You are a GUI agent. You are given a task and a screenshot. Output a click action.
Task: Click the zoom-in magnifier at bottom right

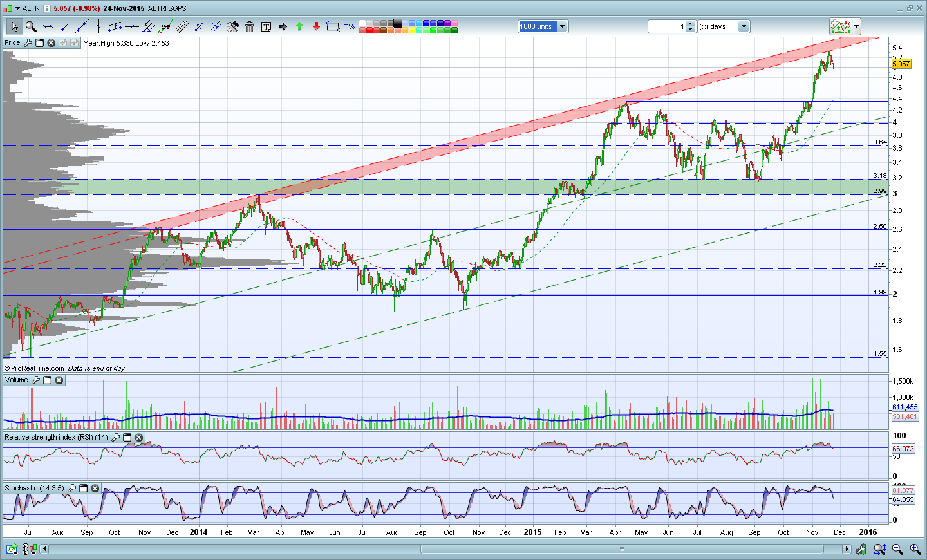coord(915,549)
